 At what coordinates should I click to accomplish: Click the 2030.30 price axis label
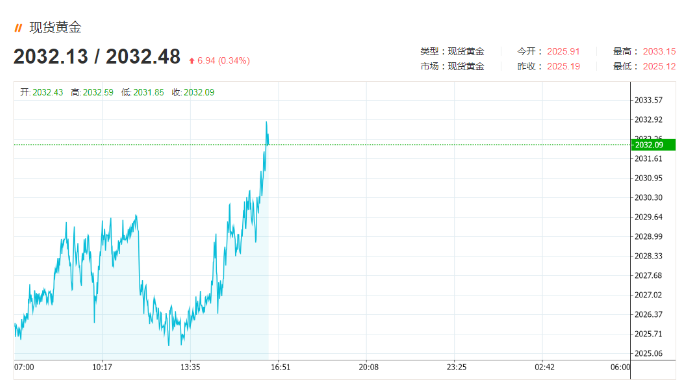tap(648, 198)
